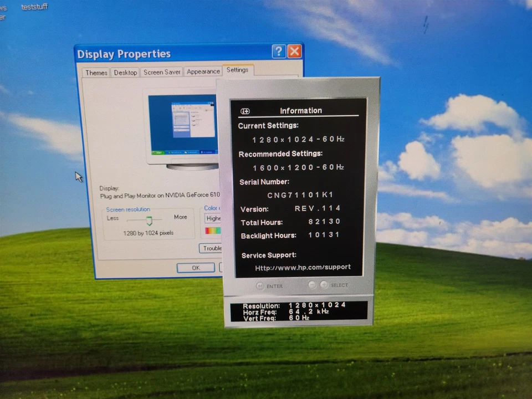Image resolution: width=532 pixels, height=399 pixels.
Task: Open the teststuff desktop icon
Action: pos(34,7)
